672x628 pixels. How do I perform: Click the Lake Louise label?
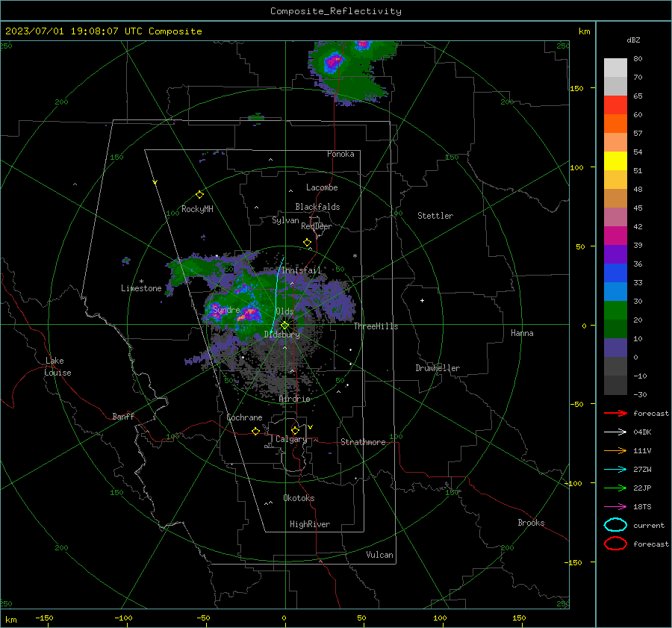click(57, 367)
